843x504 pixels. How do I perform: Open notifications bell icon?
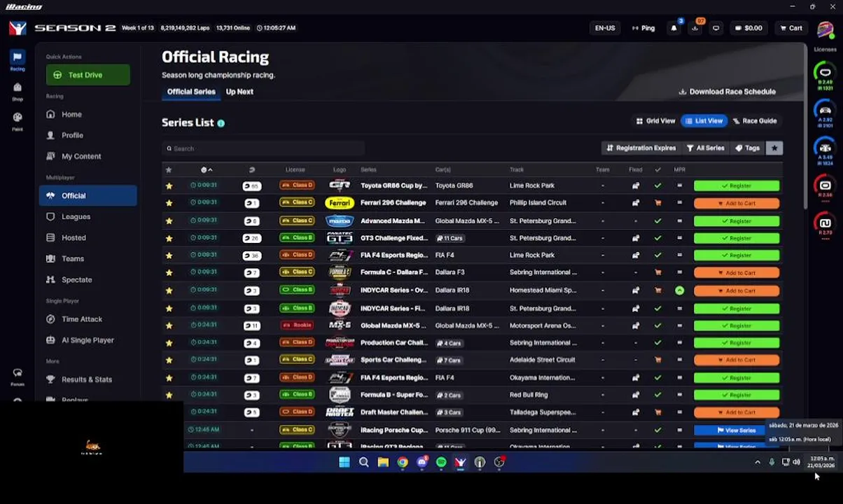click(x=674, y=28)
